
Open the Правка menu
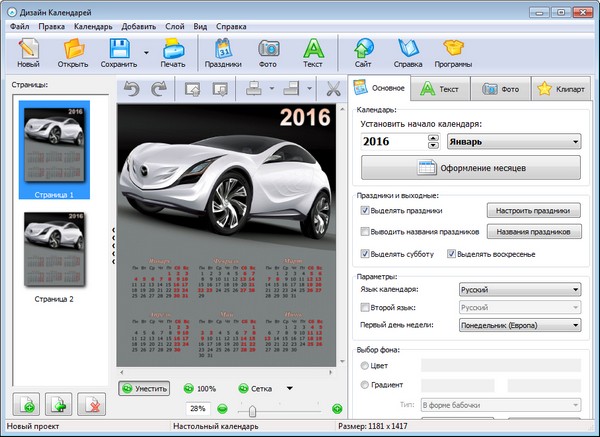pos(52,26)
